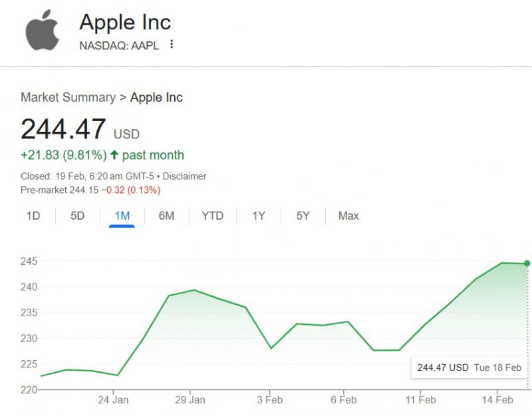Switch to the 6M time range
The image size is (532, 416).
tap(166, 216)
